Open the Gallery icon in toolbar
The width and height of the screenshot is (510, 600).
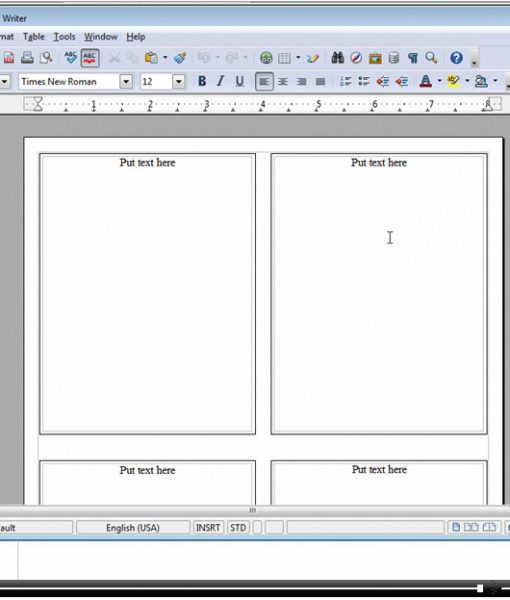coord(375,58)
